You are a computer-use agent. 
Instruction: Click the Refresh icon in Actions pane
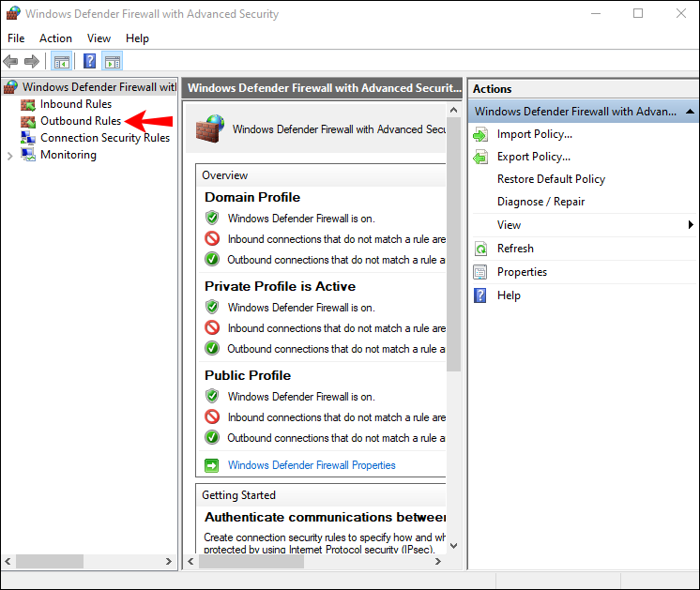(x=480, y=249)
